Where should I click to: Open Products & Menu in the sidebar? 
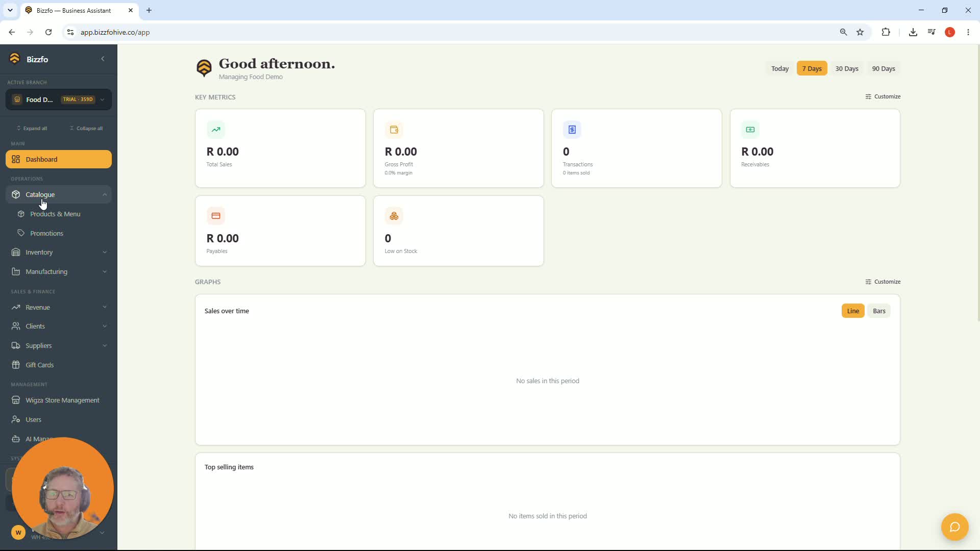point(55,214)
